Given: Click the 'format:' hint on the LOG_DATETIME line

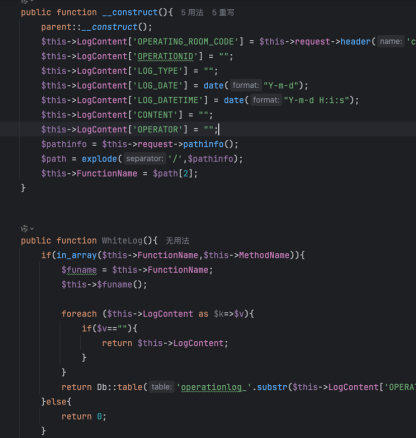Looking at the screenshot, I should 266,100.
